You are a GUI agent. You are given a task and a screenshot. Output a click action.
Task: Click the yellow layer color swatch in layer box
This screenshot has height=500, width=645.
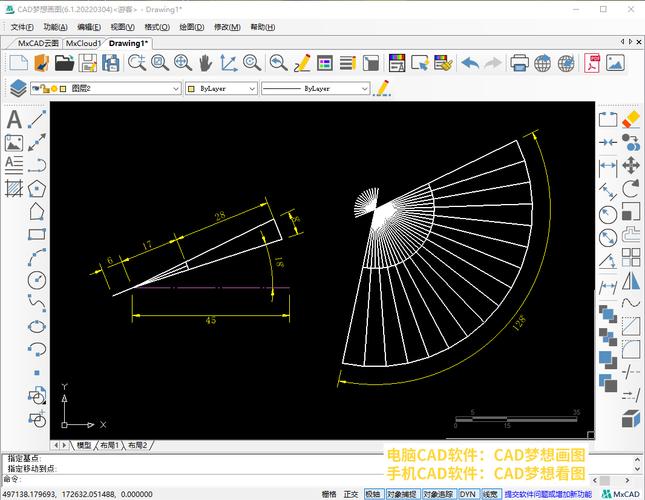click(63, 88)
